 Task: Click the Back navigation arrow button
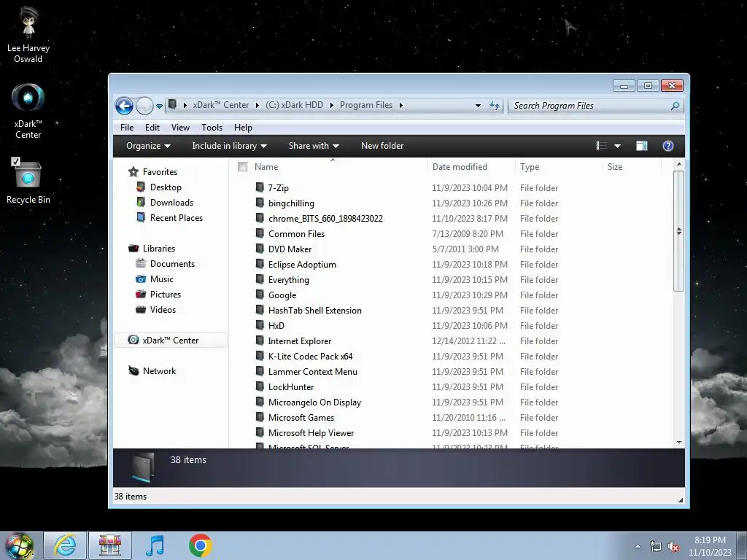[124, 106]
